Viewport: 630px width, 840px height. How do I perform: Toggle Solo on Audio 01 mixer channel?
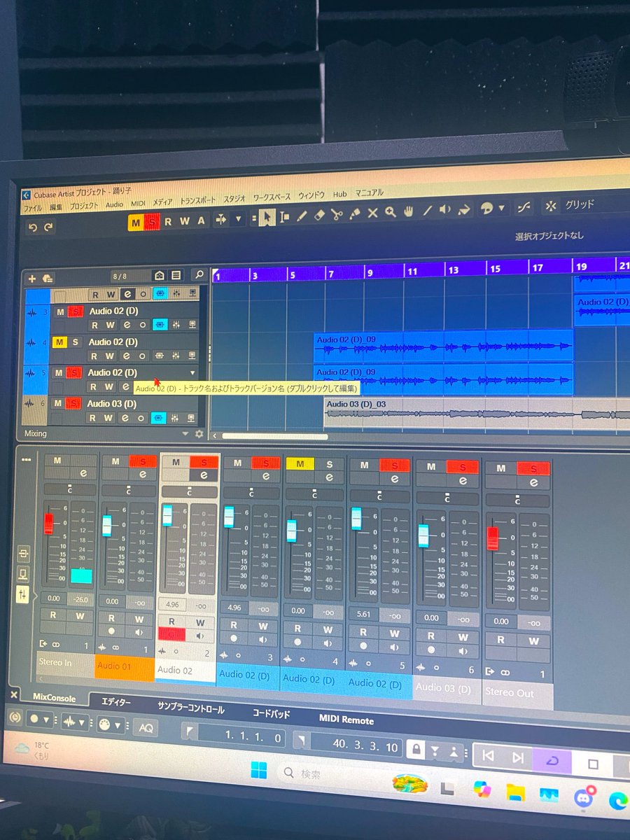tap(143, 461)
